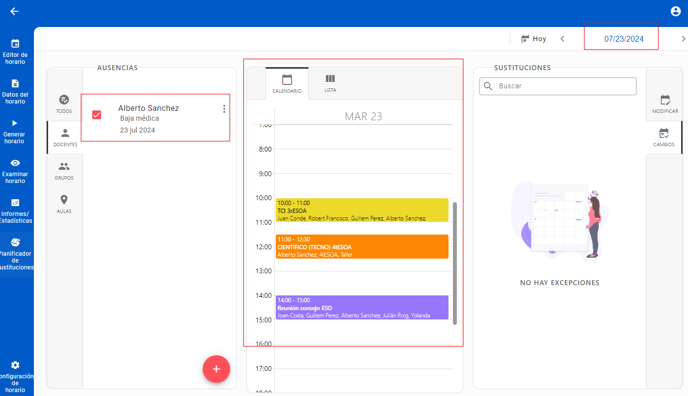The image size is (688, 396).
Task: Select the Grupos absences filter
Action: (64, 171)
